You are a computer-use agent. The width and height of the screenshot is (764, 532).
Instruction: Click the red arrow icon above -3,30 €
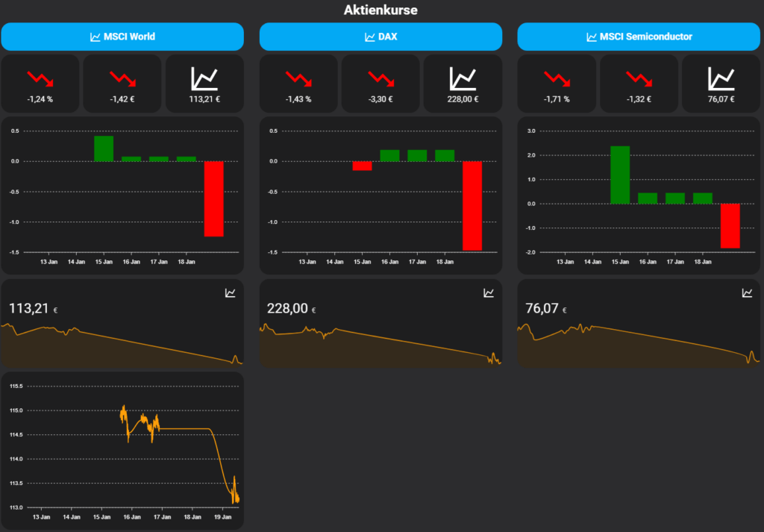381,77
